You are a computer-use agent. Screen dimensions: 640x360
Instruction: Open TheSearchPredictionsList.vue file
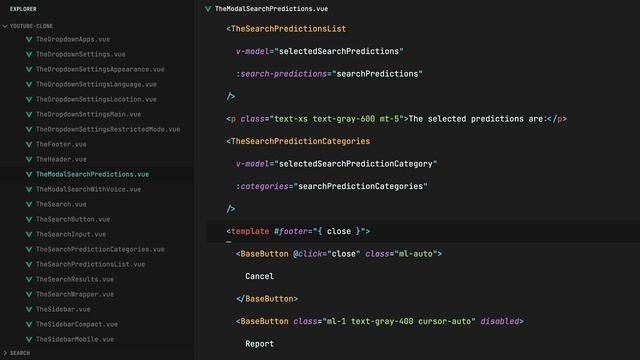click(91, 264)
